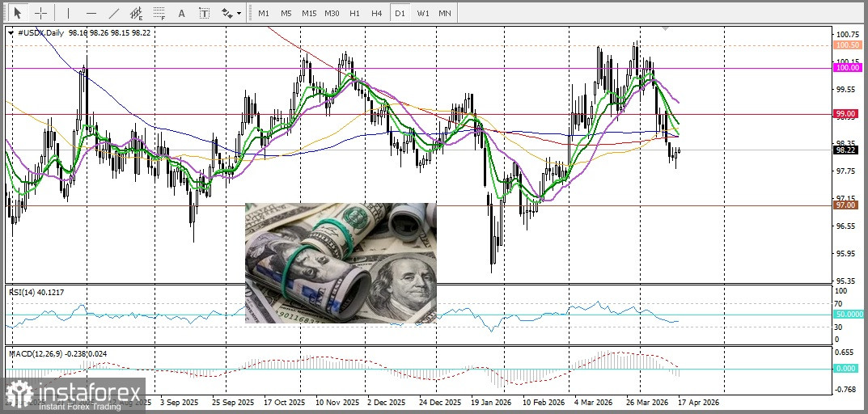
Task: Select the trendline drawing tool
Action: pyautogui.click(x=113, y=13)
